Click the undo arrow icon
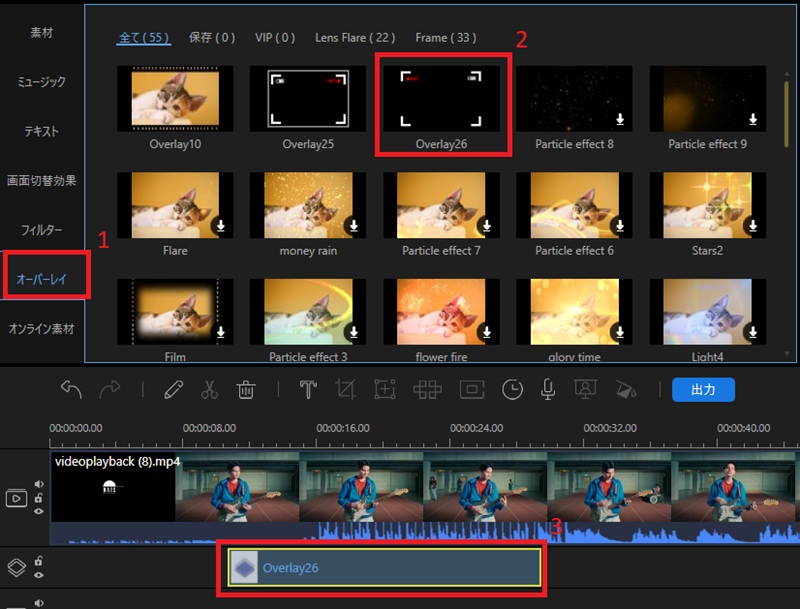 71,390
